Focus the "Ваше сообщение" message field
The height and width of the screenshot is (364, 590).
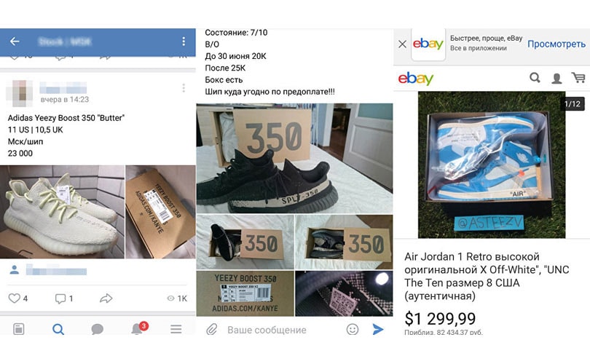(282, 330)
